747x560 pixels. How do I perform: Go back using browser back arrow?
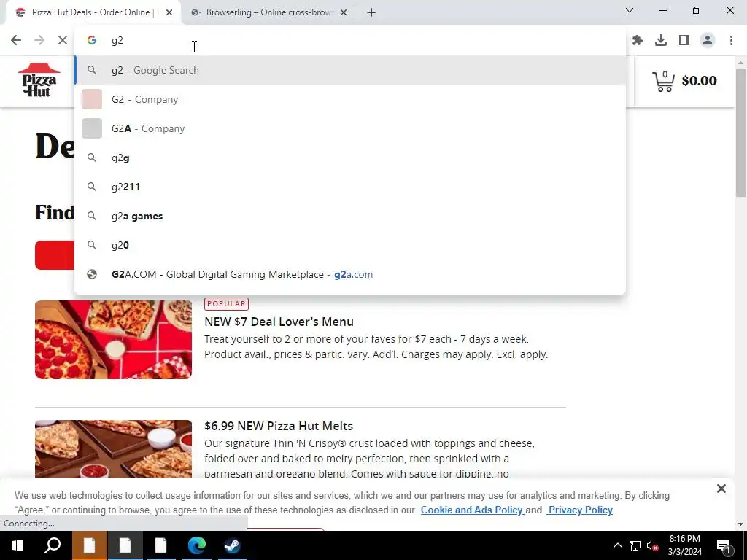coord(16,41)
